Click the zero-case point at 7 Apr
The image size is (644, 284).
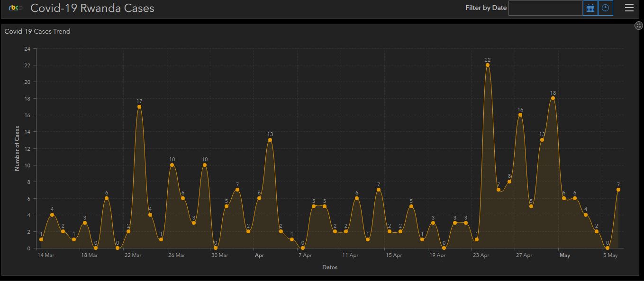[x=303, y=248]
